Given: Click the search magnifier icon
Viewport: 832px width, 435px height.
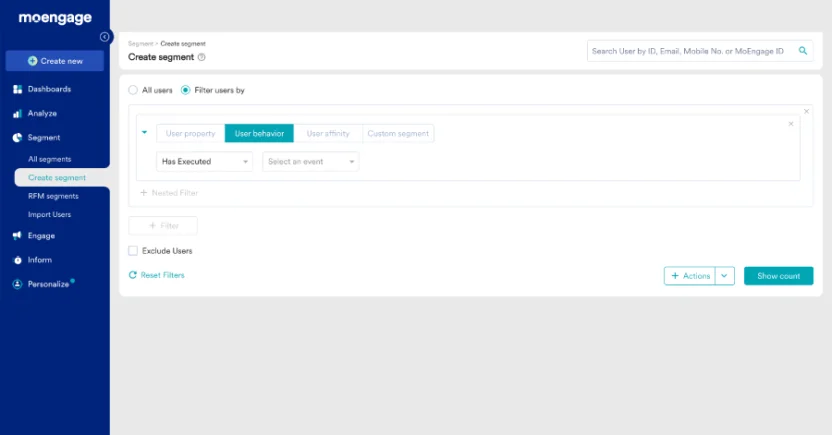Looking at the screenshot, I should (803, 51).
